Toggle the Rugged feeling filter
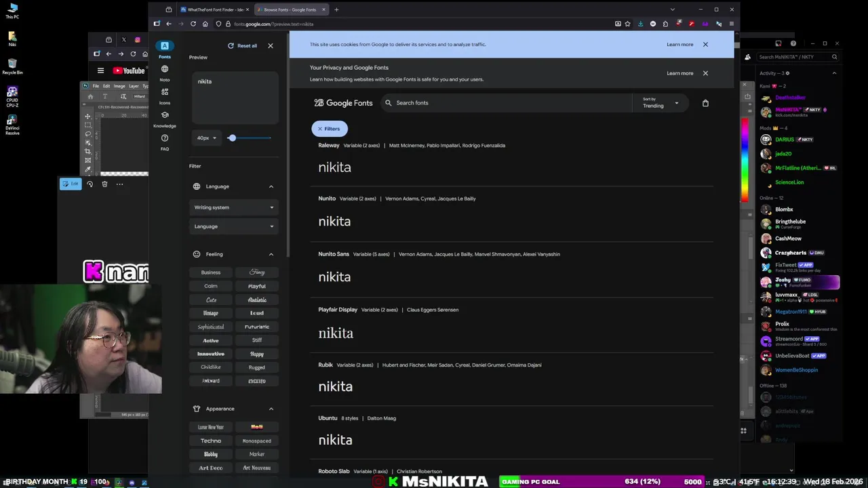The height and width of the screenshot is (488, 868). tap(257, 367)
